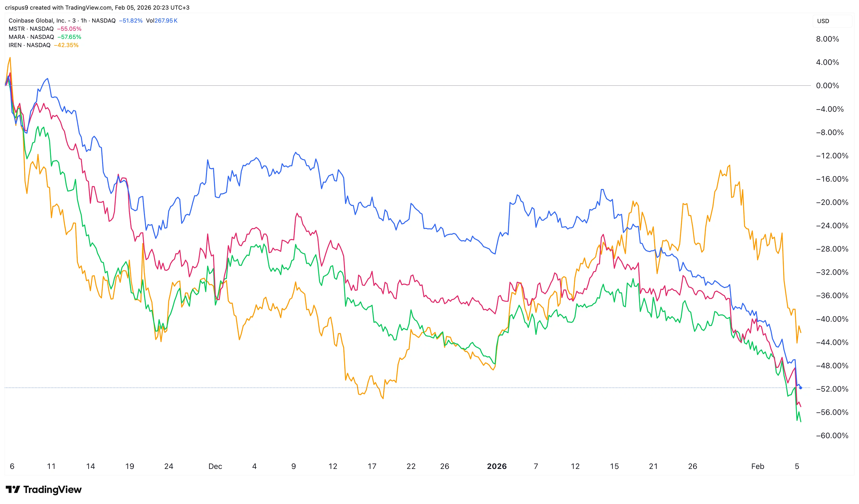Click the 8.00% price axis label
The image size is (859, 504).
point(827,39)
